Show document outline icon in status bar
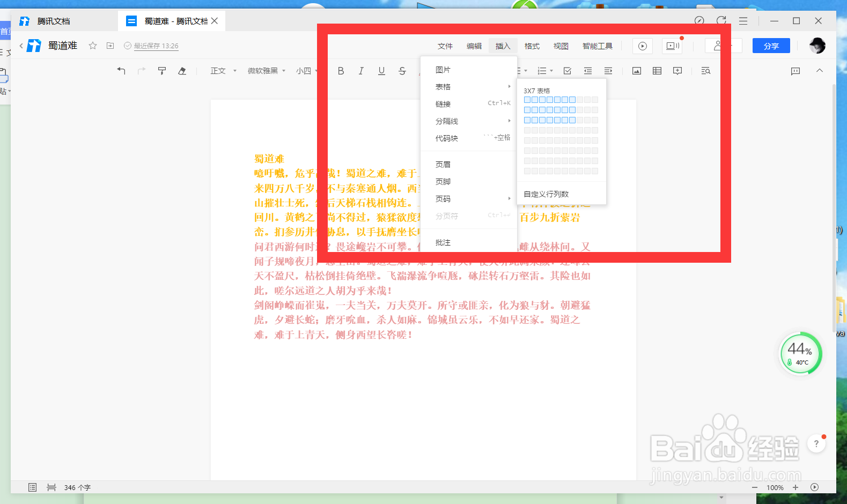Image resolution: width=847 pixels, height=504 pixels. point(32,487)
